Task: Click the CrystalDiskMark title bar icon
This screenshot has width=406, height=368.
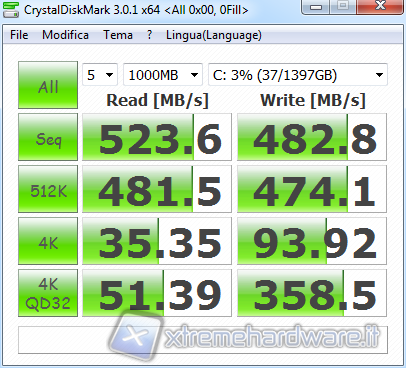Action: 11,10
